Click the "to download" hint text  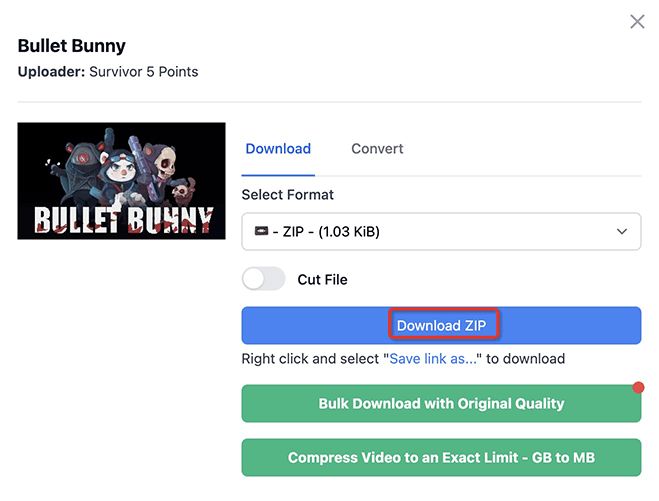[525, 359]
